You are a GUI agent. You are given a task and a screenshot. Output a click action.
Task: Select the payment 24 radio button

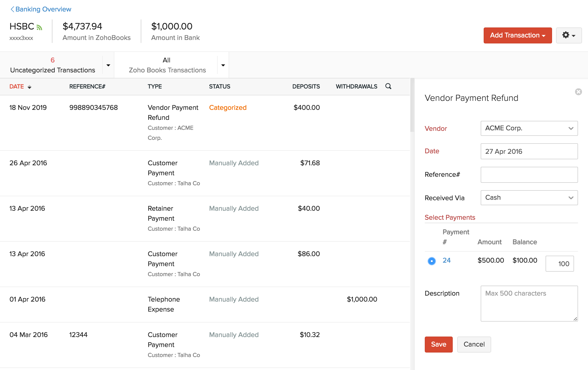click(432, 261)
